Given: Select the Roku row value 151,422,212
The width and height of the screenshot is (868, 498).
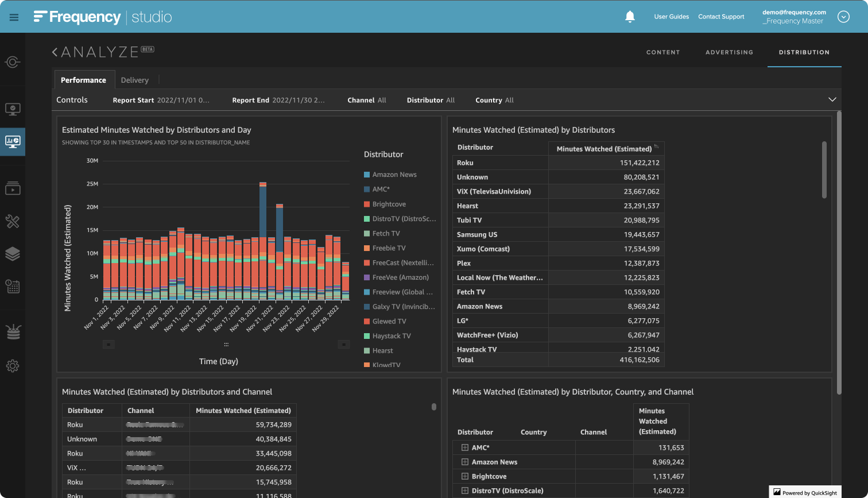Looking at the screenshot, I should click(x=640, y=163).
